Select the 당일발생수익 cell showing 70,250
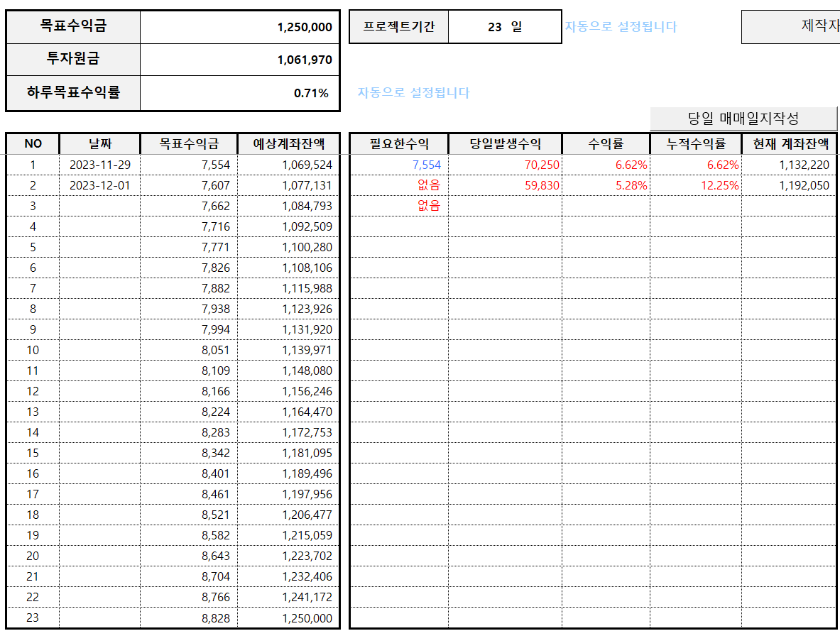Image resolution: width=840 pixels, height=631 pixels. point(505,165)
